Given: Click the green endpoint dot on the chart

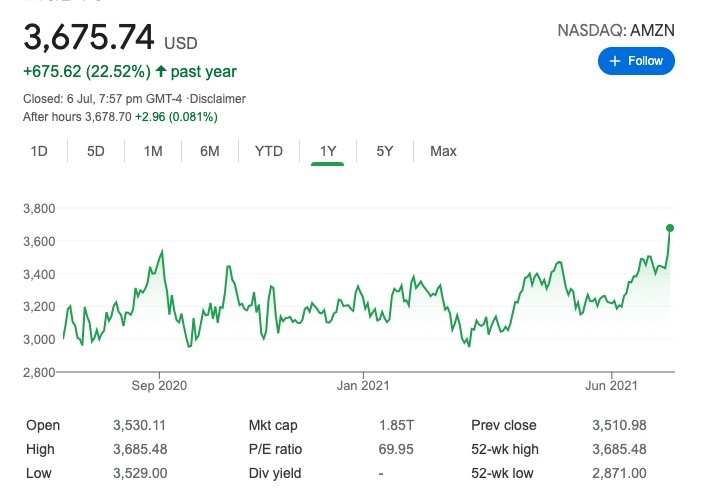Looking at the screenshot, I should pos(670,228).
